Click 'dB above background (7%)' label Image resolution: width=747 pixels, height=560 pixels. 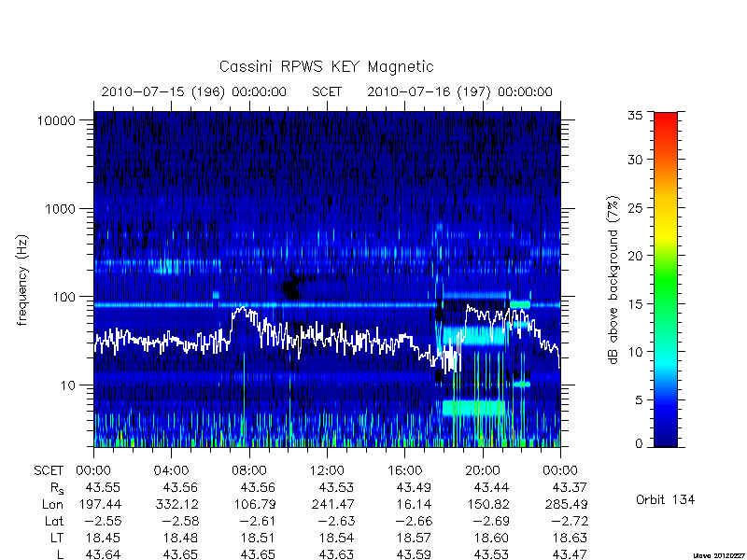613,280
